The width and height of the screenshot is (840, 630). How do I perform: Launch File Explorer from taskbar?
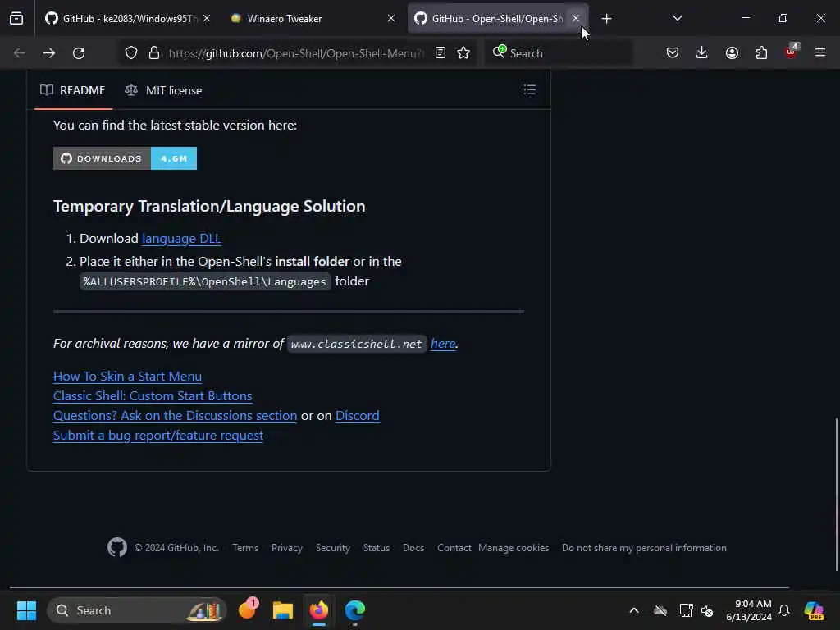pos(283,610)
